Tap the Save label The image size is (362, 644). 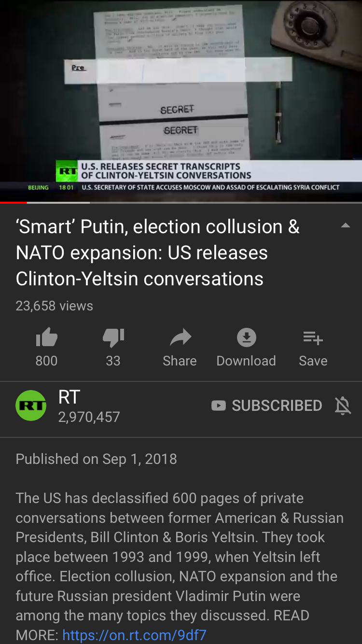click(x=313, y=361)
